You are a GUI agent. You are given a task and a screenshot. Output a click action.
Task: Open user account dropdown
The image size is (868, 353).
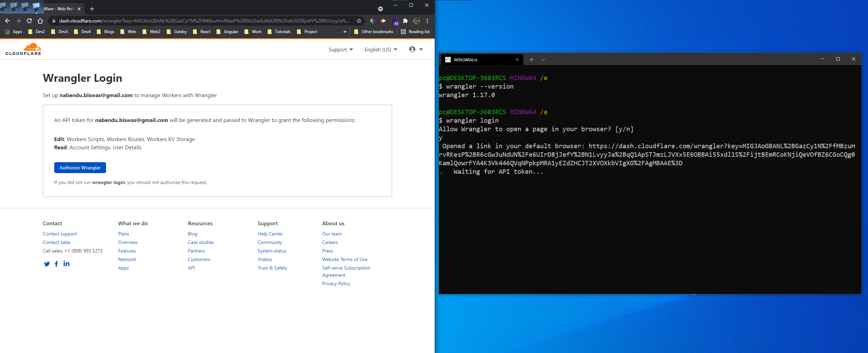[416, 49]
